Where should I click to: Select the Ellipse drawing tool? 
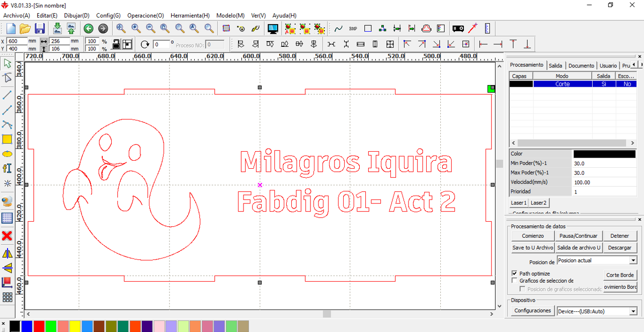tap(7, 154)
